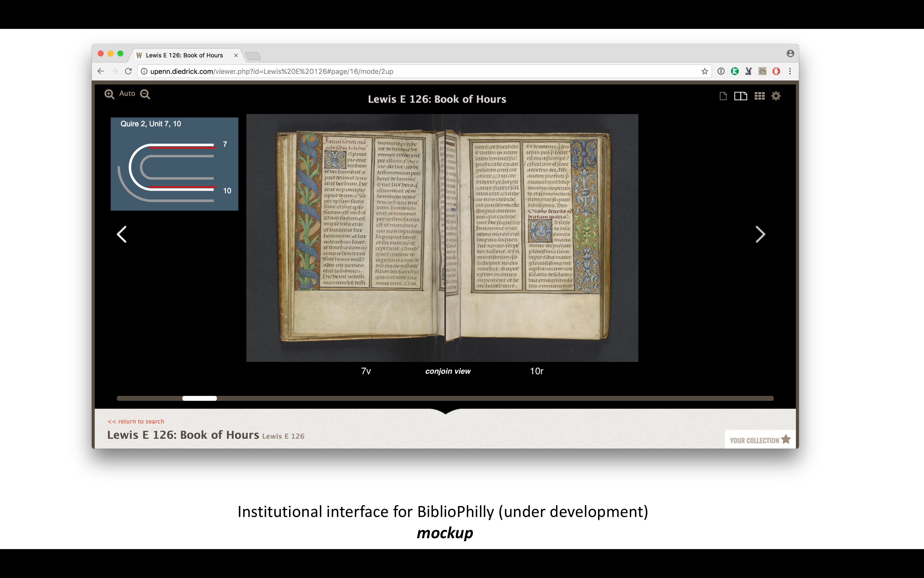
Task: Click leaf number 7 in diagram
Action: tap(225, 144)
